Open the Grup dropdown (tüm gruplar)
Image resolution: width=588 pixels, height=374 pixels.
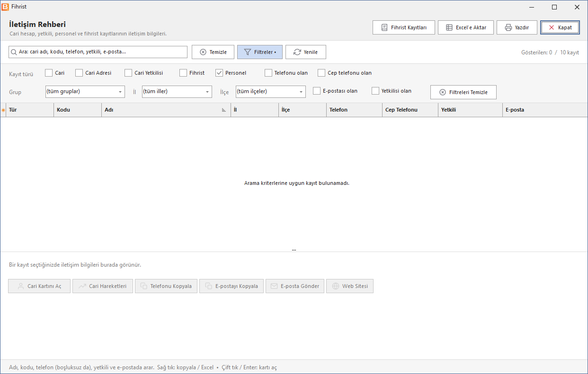point(85,92)
